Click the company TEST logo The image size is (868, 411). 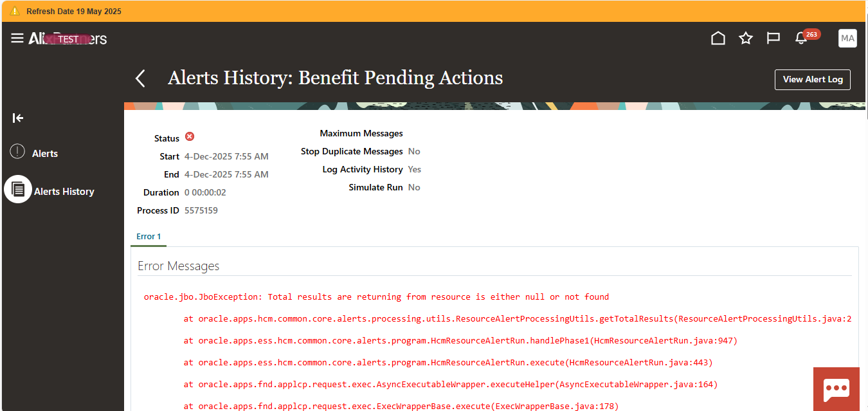(x=68, y=39)
